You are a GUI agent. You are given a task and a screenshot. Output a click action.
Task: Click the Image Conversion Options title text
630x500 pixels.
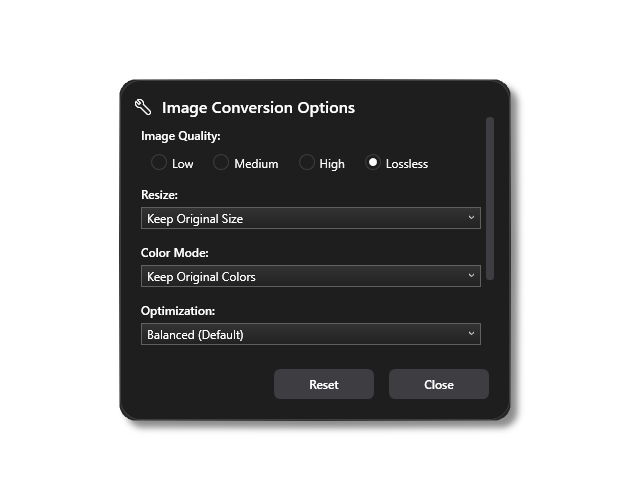[258, 108]
